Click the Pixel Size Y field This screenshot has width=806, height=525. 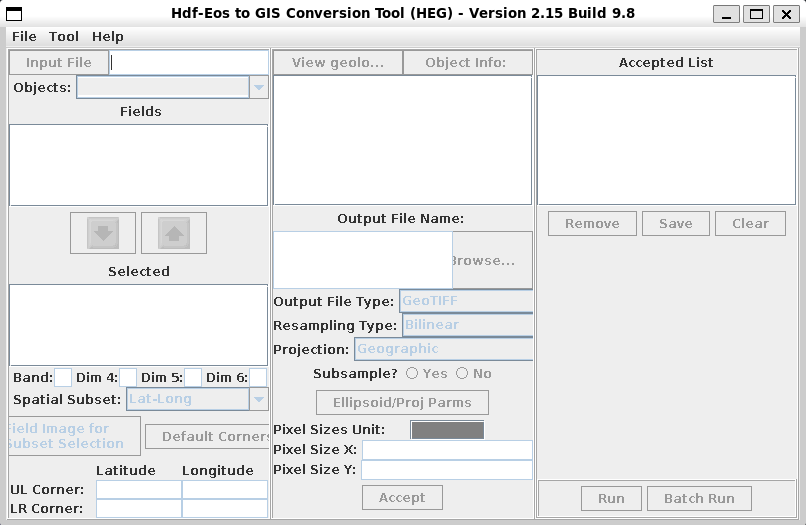447,470
